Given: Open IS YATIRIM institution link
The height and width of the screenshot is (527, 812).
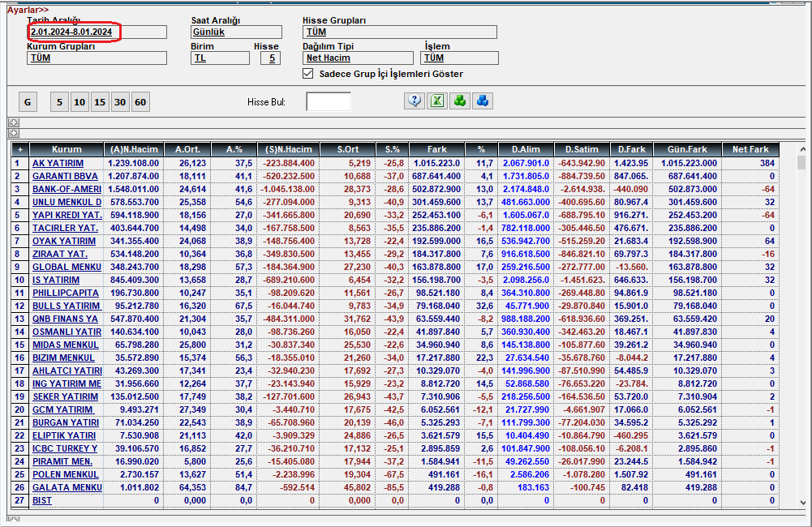Looking at the screenshot, I should pos(56,280).
